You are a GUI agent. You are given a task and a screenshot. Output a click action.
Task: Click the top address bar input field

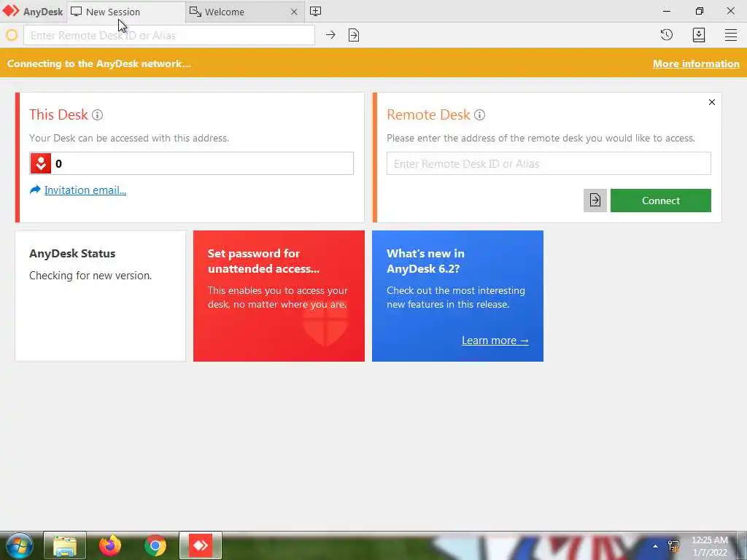point(169,35)
